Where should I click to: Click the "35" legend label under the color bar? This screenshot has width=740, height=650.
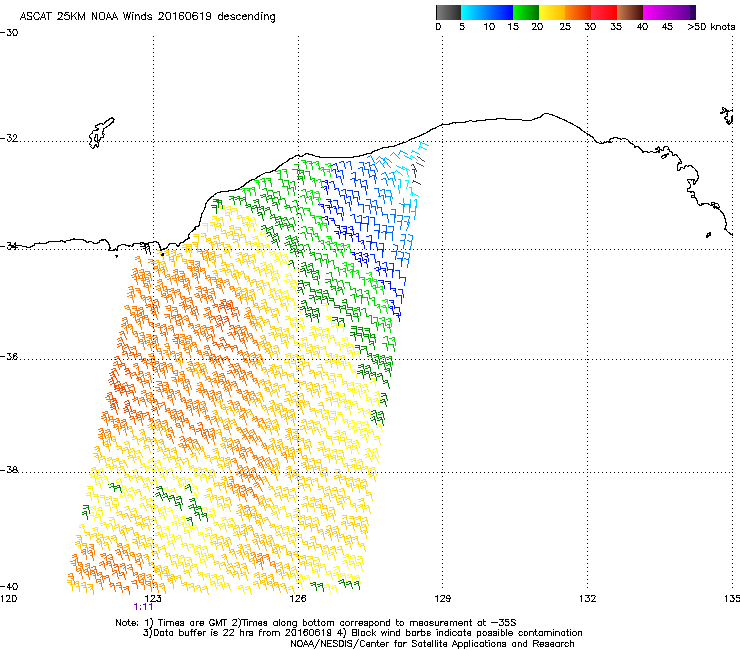(616, 27)
